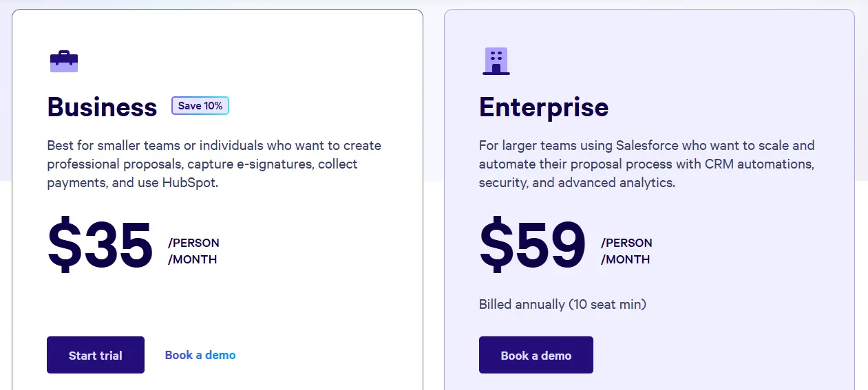Click the /PERSON label beside $59
This screenshot has height=390, width=868.
(x=626, y=243)
